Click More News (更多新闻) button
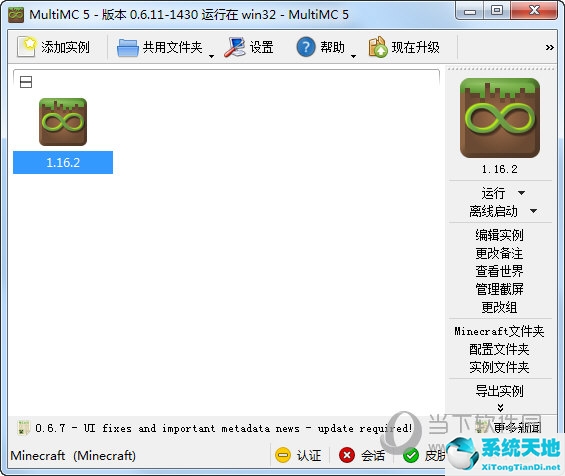This screenshot has height=476, width=565. point(508,427)
